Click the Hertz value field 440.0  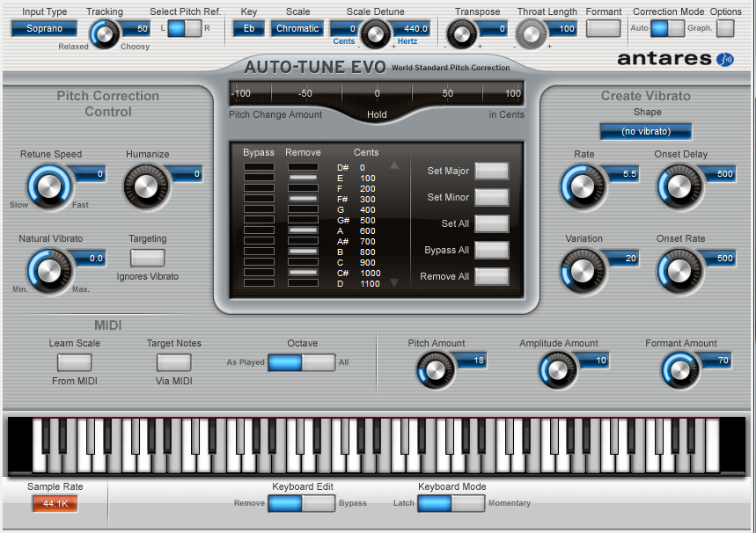click(x=410, y=29)
